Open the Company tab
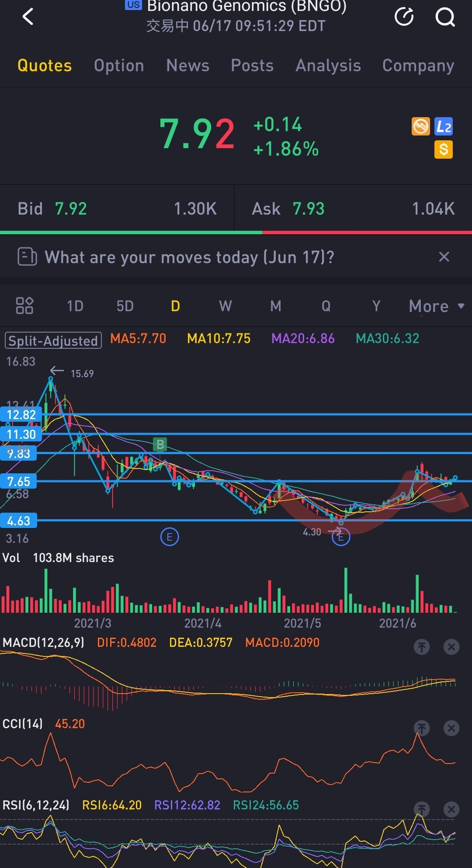The width and height of the screenshot is (472, 868). 418,66
